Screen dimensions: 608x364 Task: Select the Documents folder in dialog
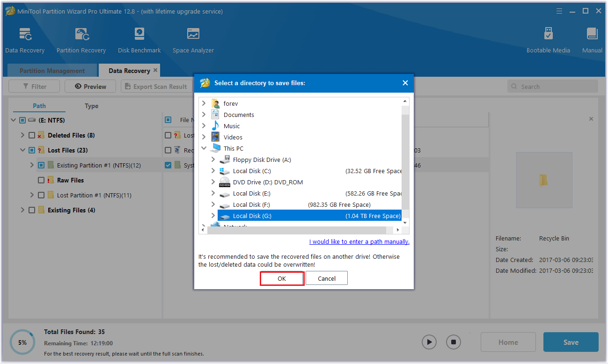tap(239, 115)
